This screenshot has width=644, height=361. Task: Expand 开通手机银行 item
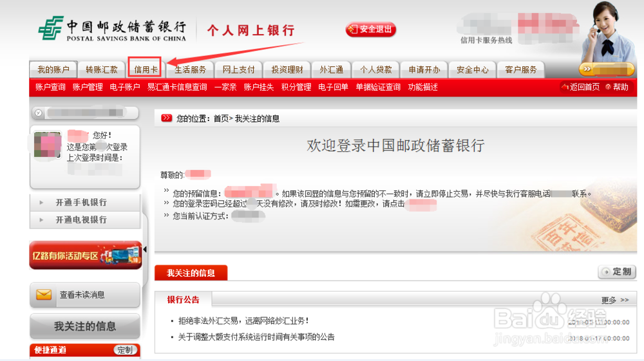tap(85, 202)
